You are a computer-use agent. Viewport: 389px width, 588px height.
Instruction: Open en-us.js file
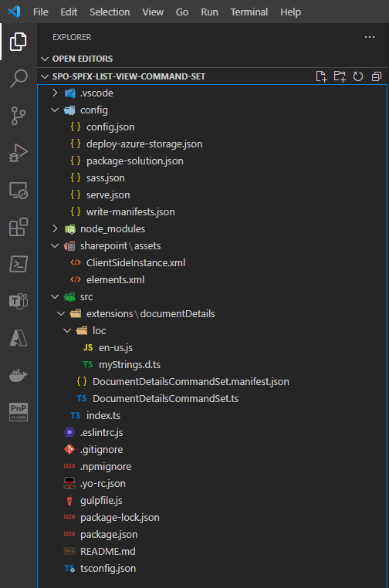point(212,347)
